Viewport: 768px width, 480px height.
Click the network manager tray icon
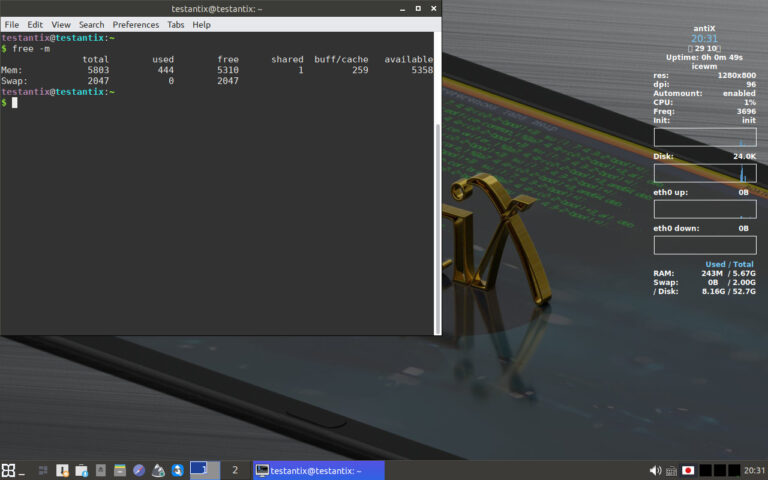(x=672, y=470)
